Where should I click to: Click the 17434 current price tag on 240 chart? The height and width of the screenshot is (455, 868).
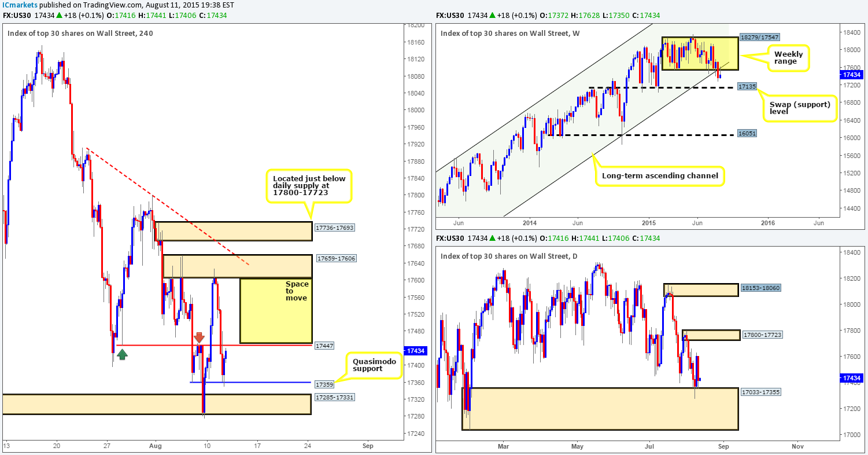[415, 351]
